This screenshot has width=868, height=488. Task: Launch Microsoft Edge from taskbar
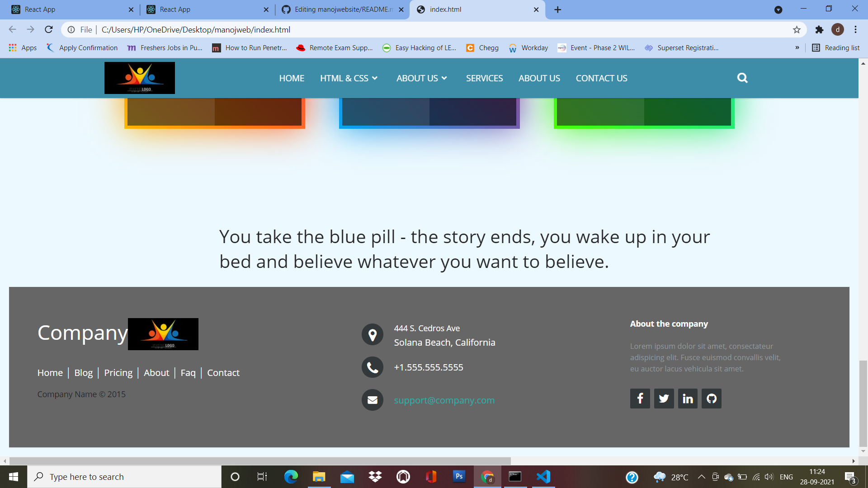pos(291,477)
